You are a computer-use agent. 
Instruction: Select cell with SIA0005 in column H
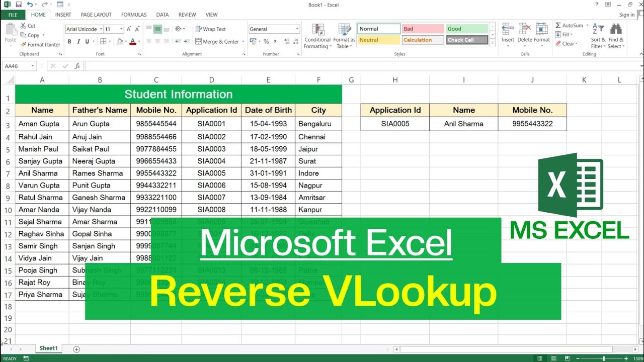point(395,124)
